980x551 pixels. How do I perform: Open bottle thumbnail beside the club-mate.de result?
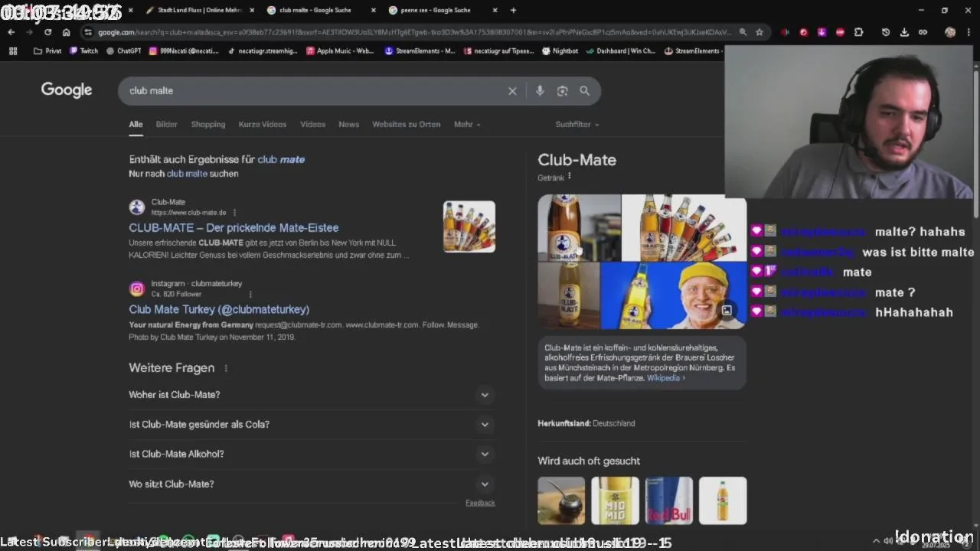(x=469, y=227)
